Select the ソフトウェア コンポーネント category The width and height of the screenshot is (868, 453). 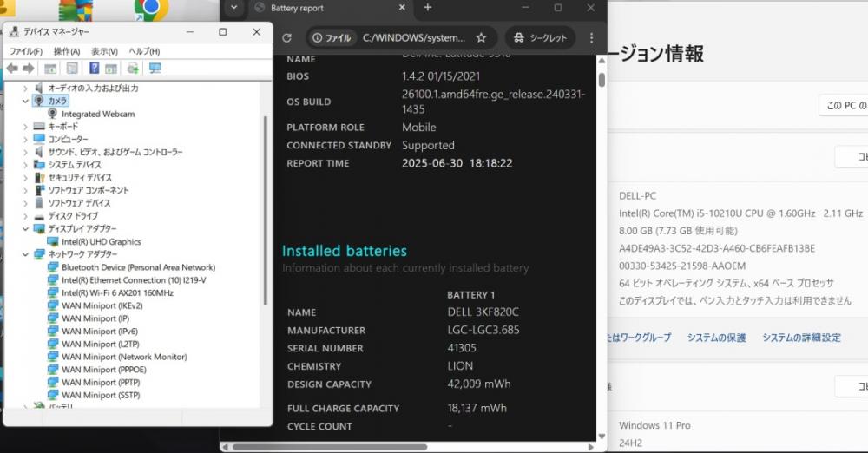[x=88, y=190]
